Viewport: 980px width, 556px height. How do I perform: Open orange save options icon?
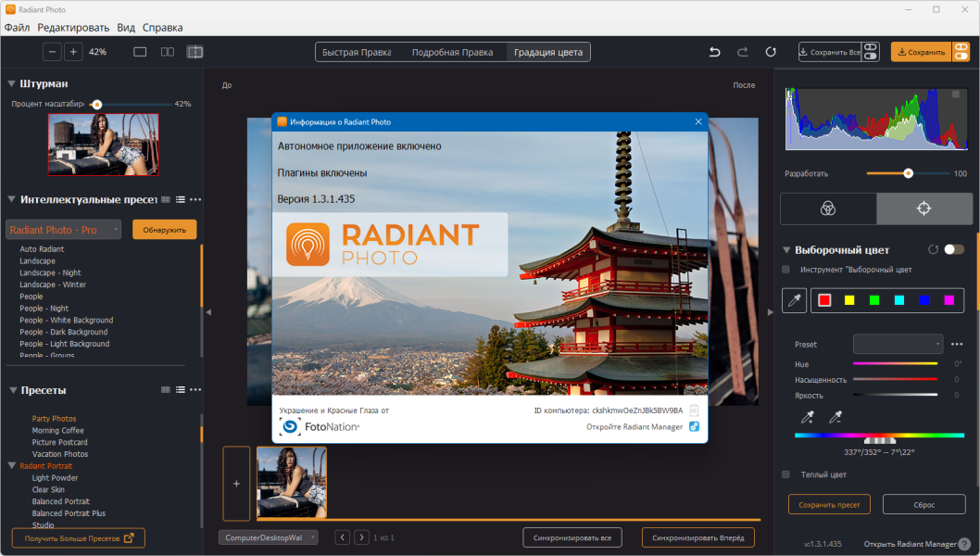pyautogui.click(x=961, y=52)
